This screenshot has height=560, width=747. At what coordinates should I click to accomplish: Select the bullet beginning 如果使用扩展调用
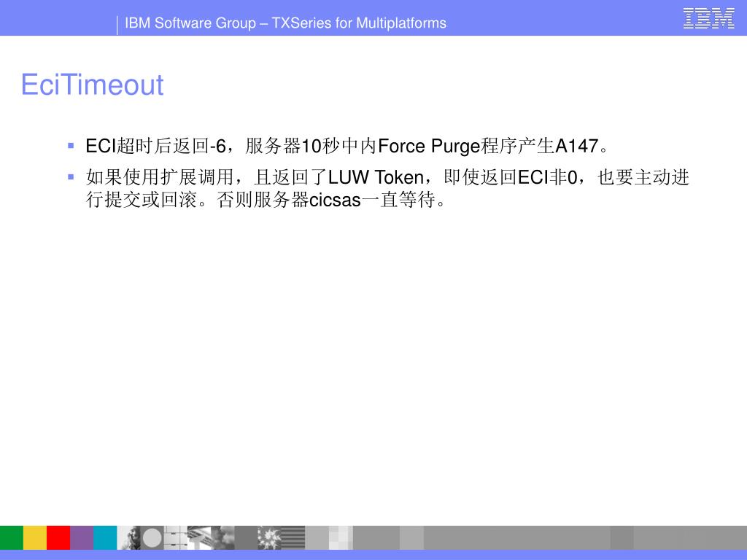[387, 188]
